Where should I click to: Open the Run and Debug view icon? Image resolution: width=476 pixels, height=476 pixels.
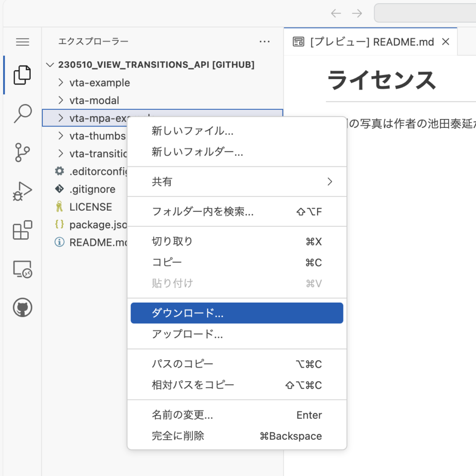tap(22, 191)
